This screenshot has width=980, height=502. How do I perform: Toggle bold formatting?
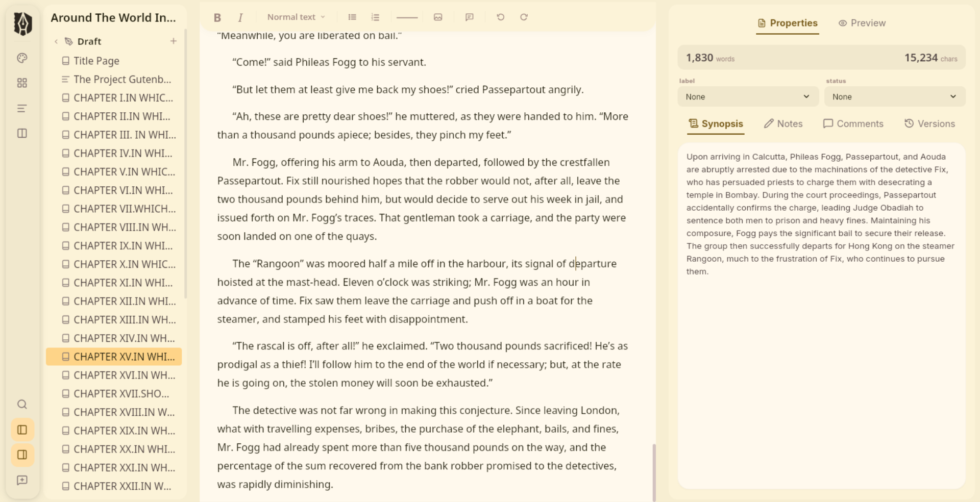pos(217,17)
